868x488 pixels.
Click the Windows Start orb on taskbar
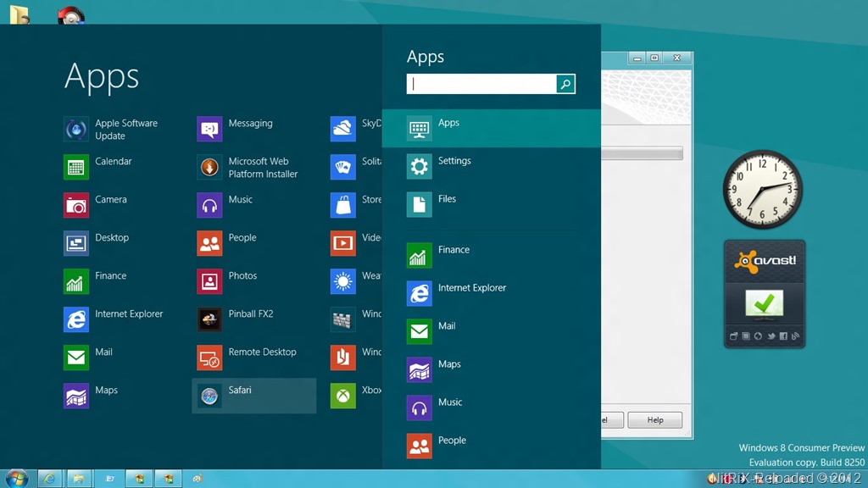click(x=16, y=478)
